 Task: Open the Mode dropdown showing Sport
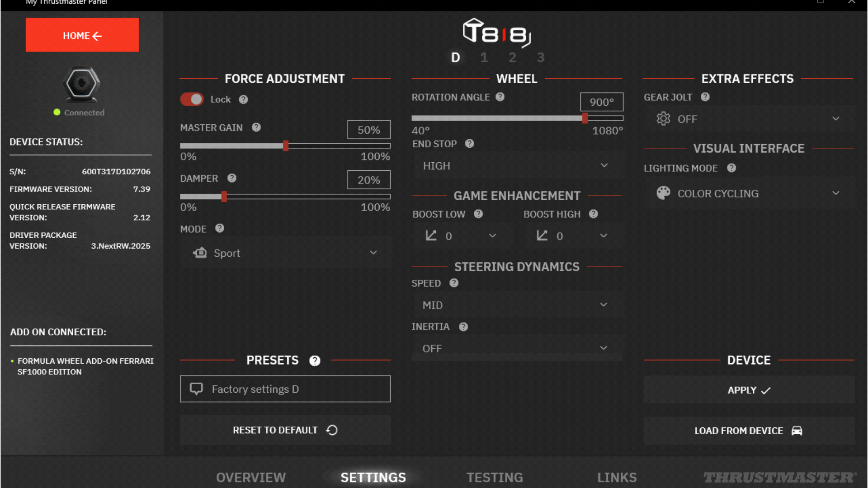(x=286, y=253)
